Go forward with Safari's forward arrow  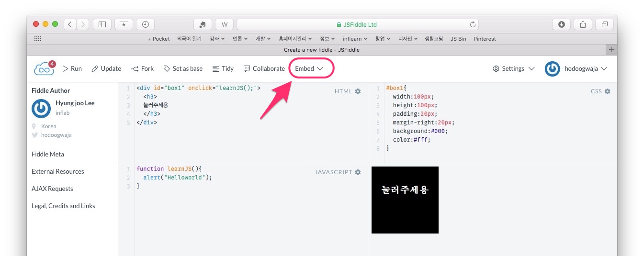(83, 24)
